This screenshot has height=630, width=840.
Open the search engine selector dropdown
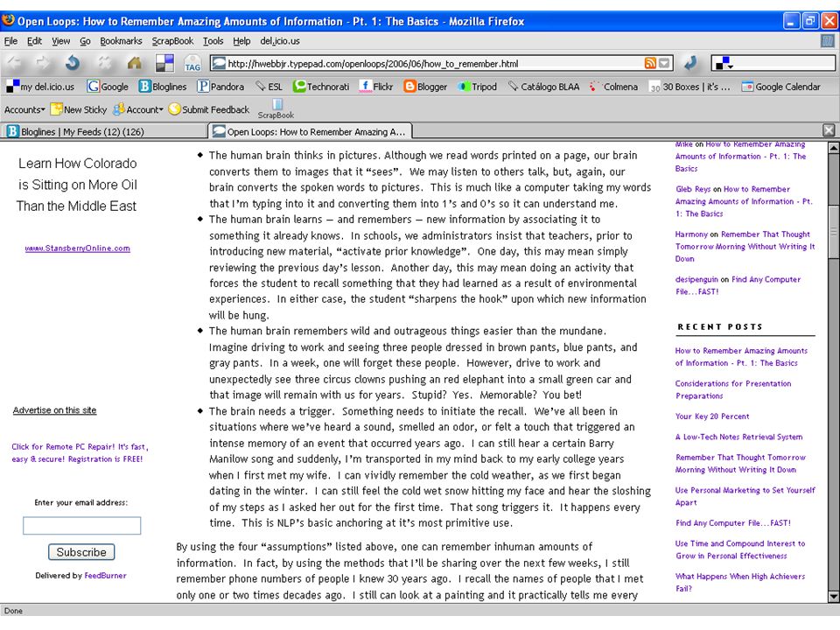point(724,64)
